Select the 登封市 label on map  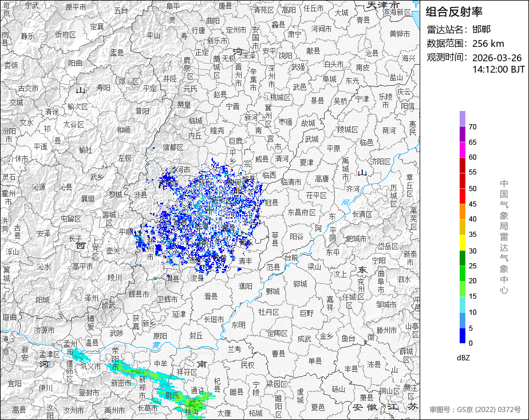click(x=89, y=393)
